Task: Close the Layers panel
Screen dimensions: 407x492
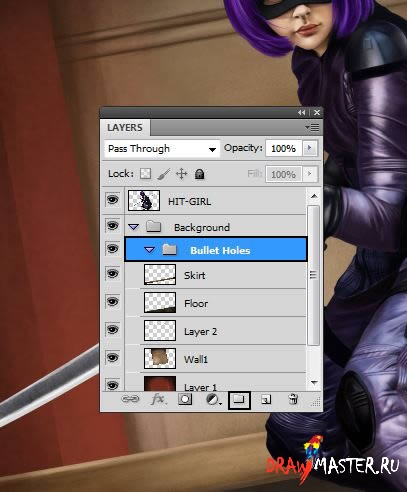Action: click(317, 113)
